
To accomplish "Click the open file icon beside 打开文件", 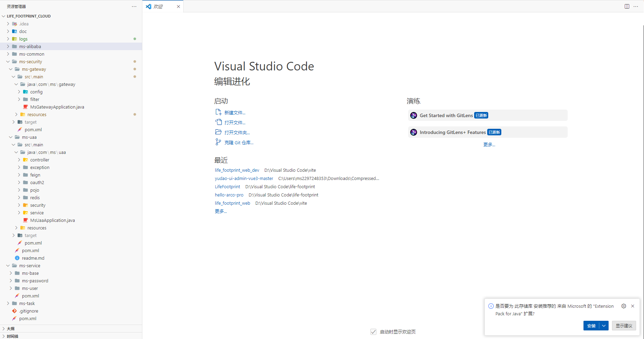I will [218, 122].
